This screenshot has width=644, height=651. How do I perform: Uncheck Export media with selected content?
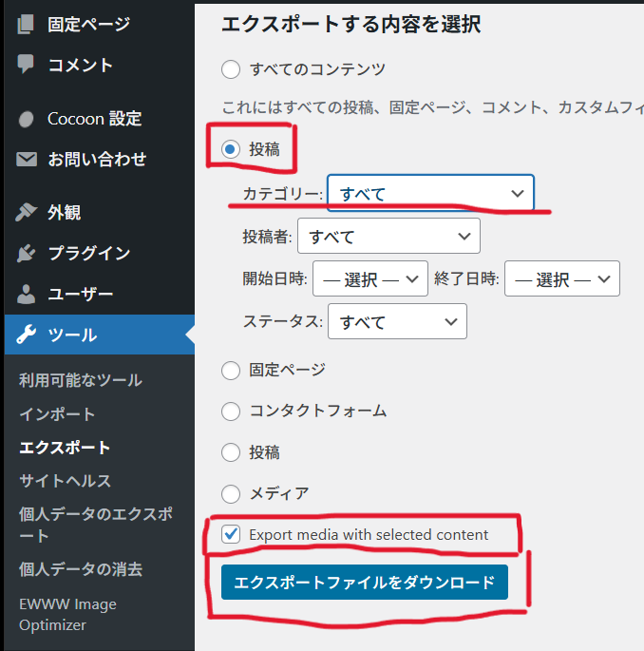coord(231,535)
